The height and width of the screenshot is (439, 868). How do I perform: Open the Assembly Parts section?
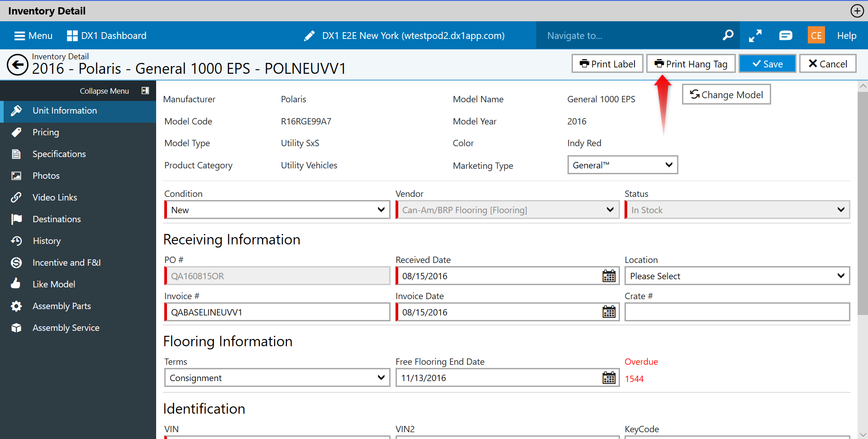click(78, 306)
